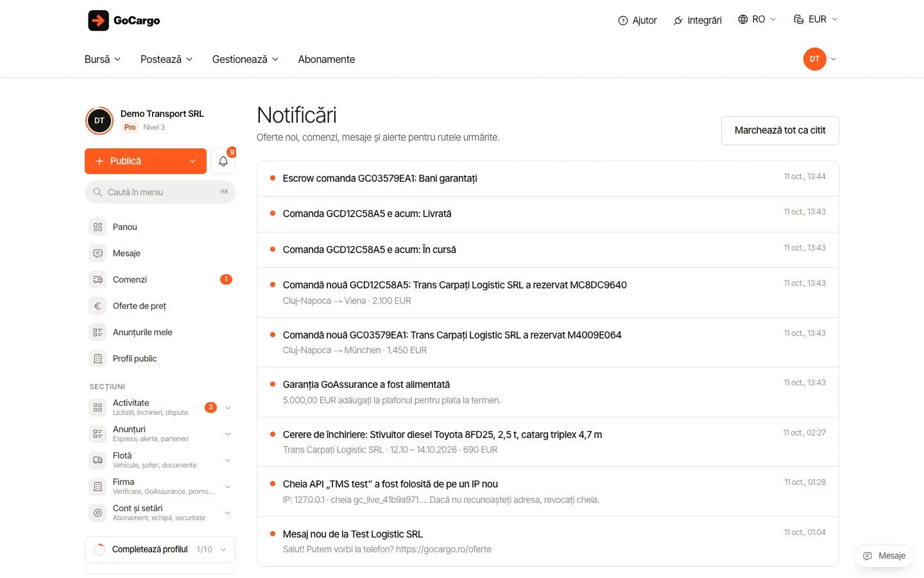The height and width of the screenshot is (578, 924).
Task: Open the Bursă menu
Action: point(103,59)
